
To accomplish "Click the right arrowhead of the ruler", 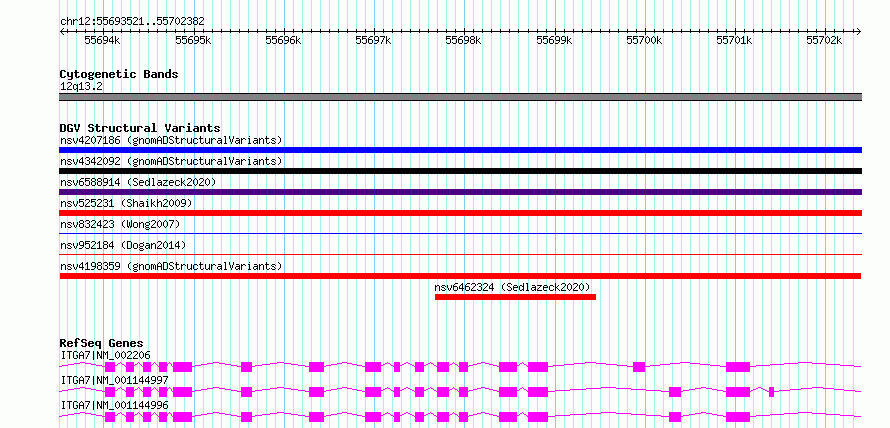I will 859,31.
